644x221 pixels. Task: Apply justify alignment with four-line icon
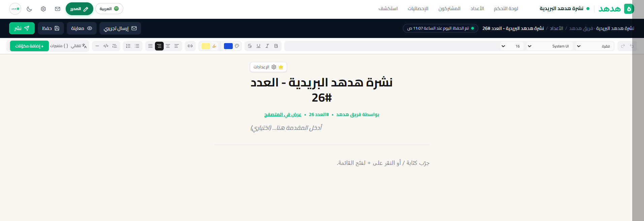click(x=151, y=46)
